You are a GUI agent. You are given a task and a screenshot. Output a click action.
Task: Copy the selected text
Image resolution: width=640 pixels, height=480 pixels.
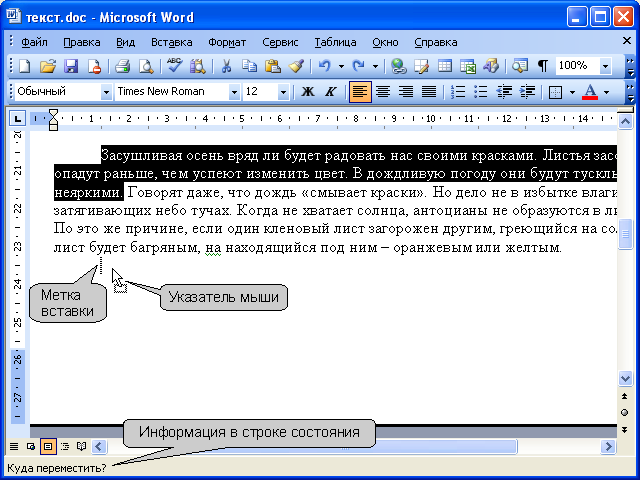(249, 66)
